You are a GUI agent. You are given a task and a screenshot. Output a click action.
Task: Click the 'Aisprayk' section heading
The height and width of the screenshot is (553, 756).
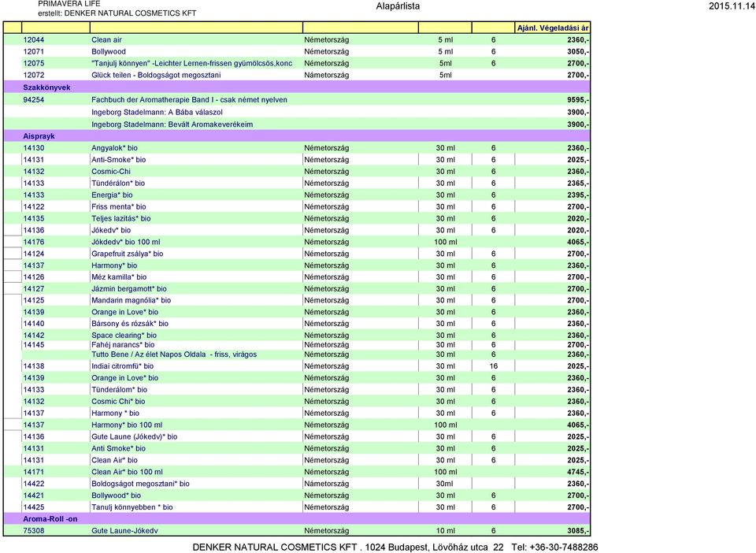click(x=39, y=136)
